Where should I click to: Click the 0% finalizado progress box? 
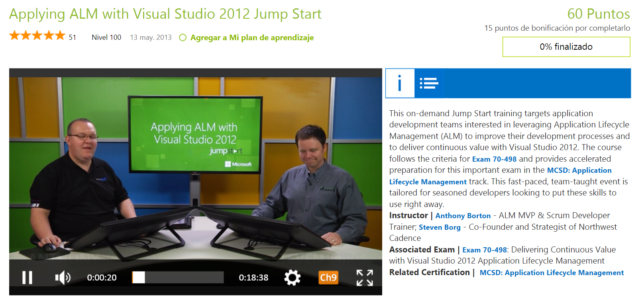tap(566, 47)
